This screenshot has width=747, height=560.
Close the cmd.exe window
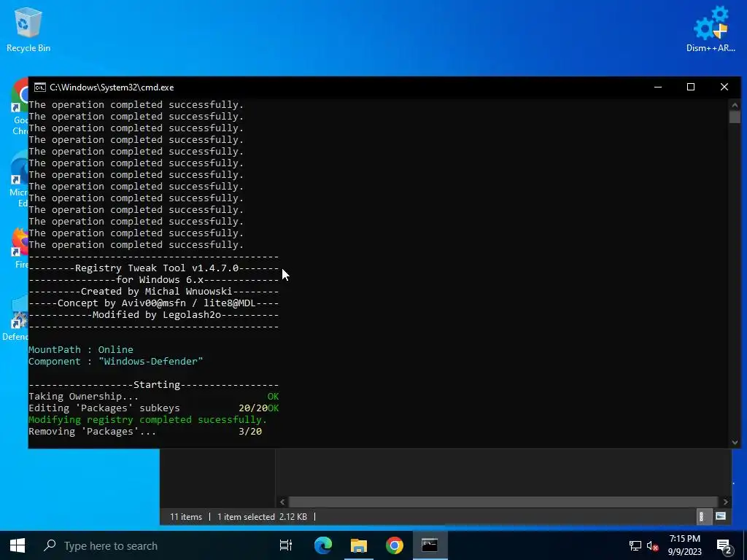click(724, 87)
